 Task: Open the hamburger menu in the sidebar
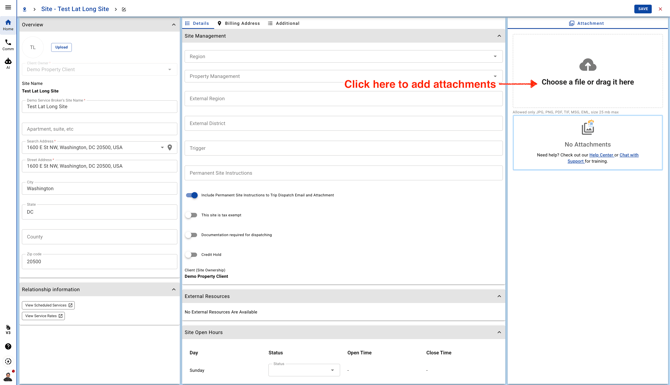pyautogui.click(x=8, y=7)
